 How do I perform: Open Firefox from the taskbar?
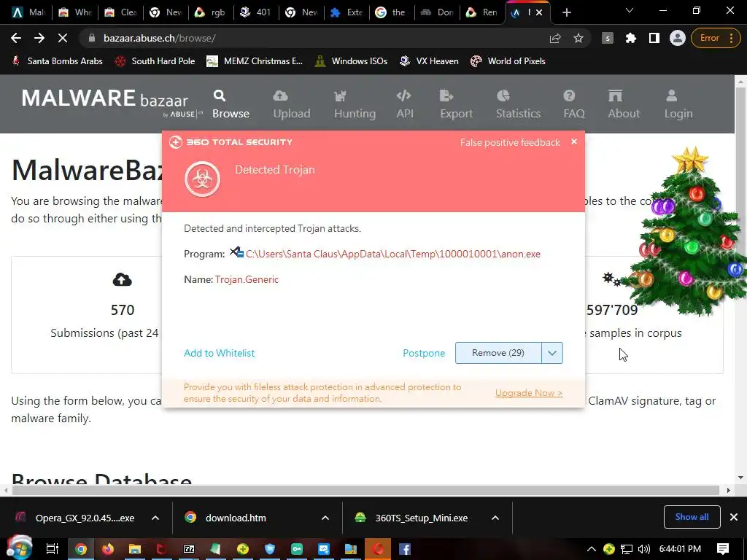pyautogui.click(x=108, y=549)
